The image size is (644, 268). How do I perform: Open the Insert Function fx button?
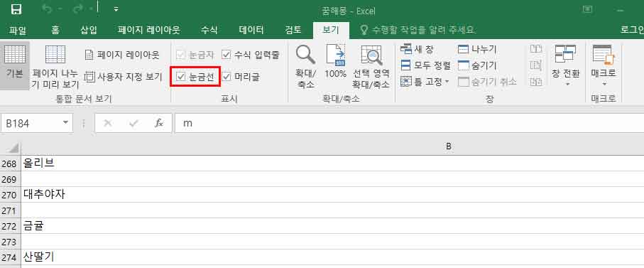pos(159,123)
